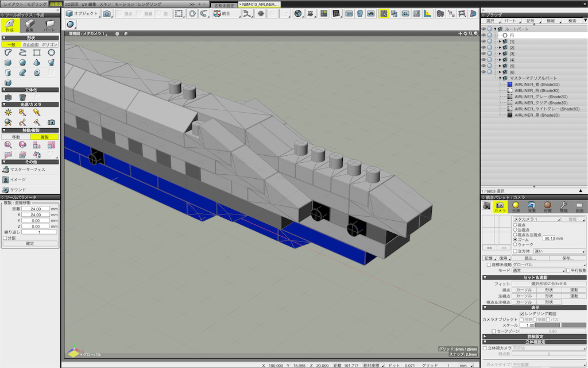Expand the [4] part tree node

[x=500, y=60]
